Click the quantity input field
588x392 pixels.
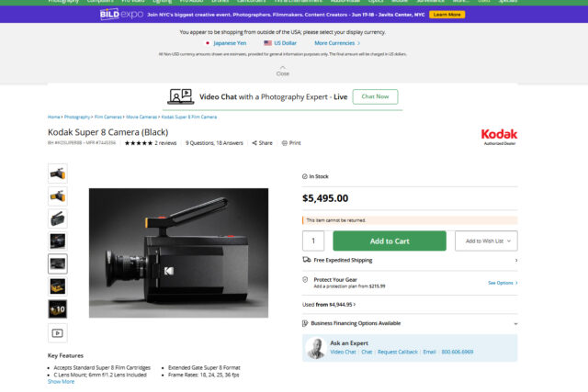[313, 241]
